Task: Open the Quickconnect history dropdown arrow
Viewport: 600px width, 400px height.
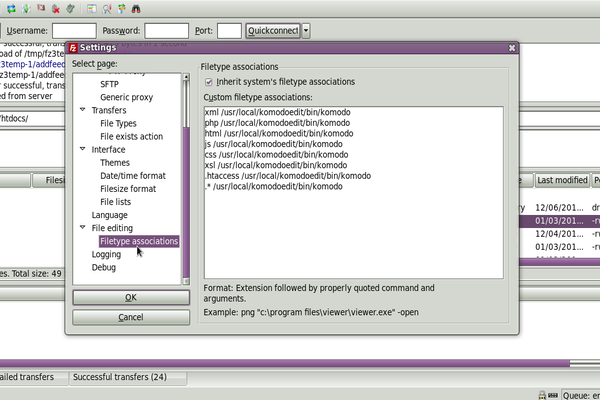Action: (x=306, y=31)
